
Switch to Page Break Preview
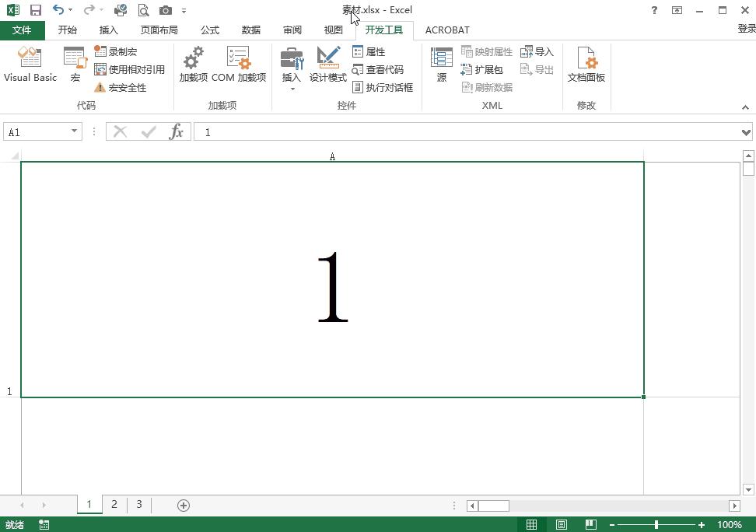591,524
